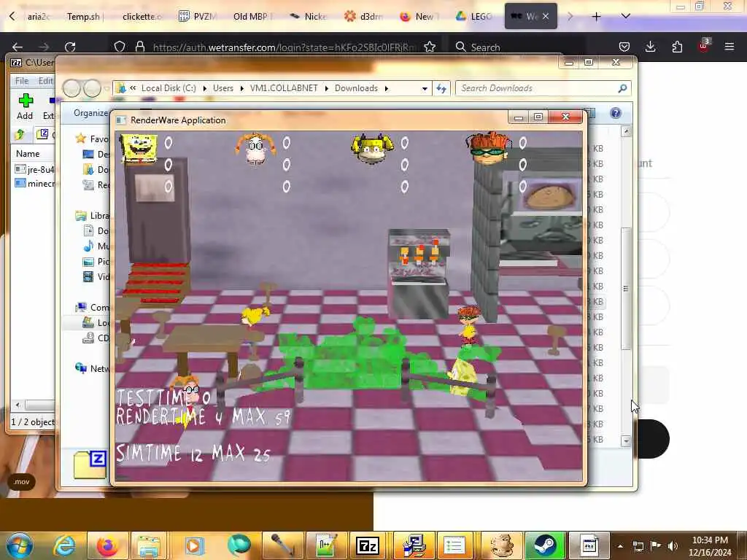Image resolution: width=747 pixels, height=560 pixels.
Task: Open 7-Zip Edit menu
Action: coord(45,80)
